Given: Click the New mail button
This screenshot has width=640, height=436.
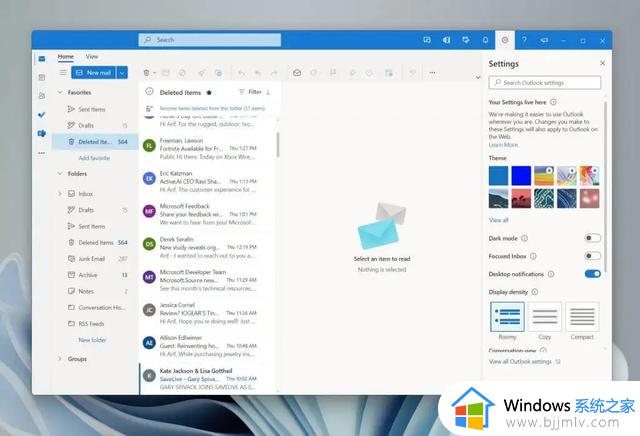Looking at the screenshot, I should pos(94,73).
